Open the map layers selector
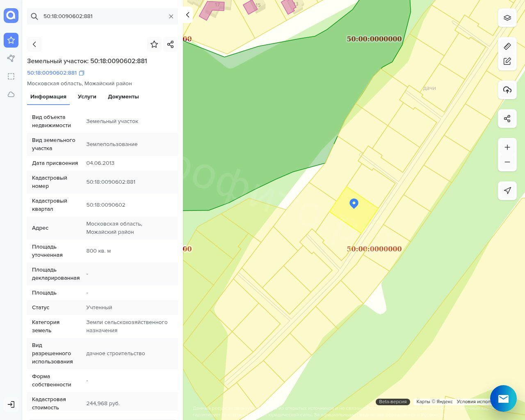This screenshot has width=525, height=420. click(x=507, y=18)
